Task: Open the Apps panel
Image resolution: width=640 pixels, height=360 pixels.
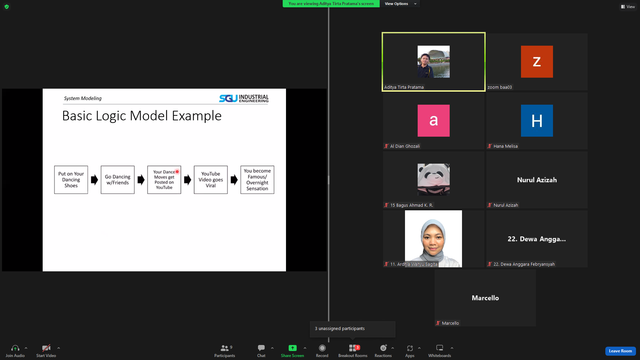Action: [410, 350]
